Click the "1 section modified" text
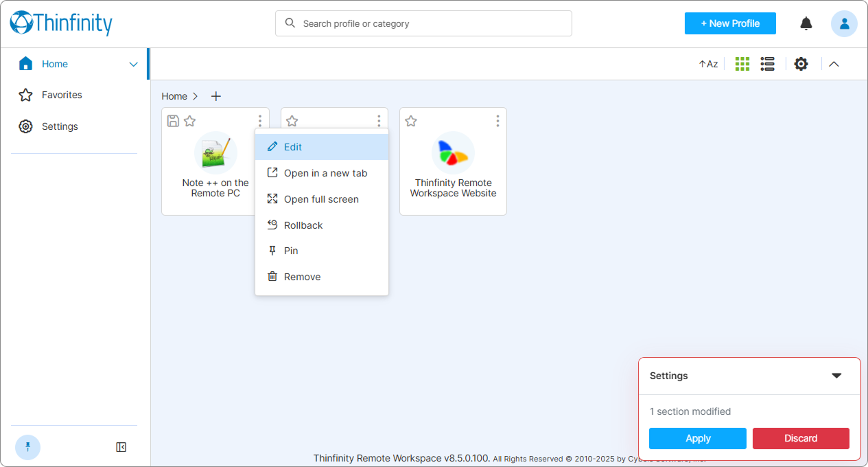The image size is (868, 467). [x=690, y=411]
